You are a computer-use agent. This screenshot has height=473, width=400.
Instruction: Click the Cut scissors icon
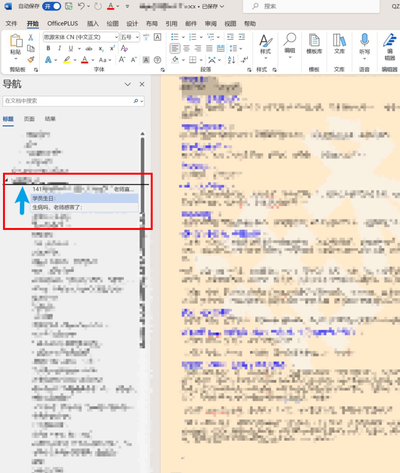(x=31, y=37)
